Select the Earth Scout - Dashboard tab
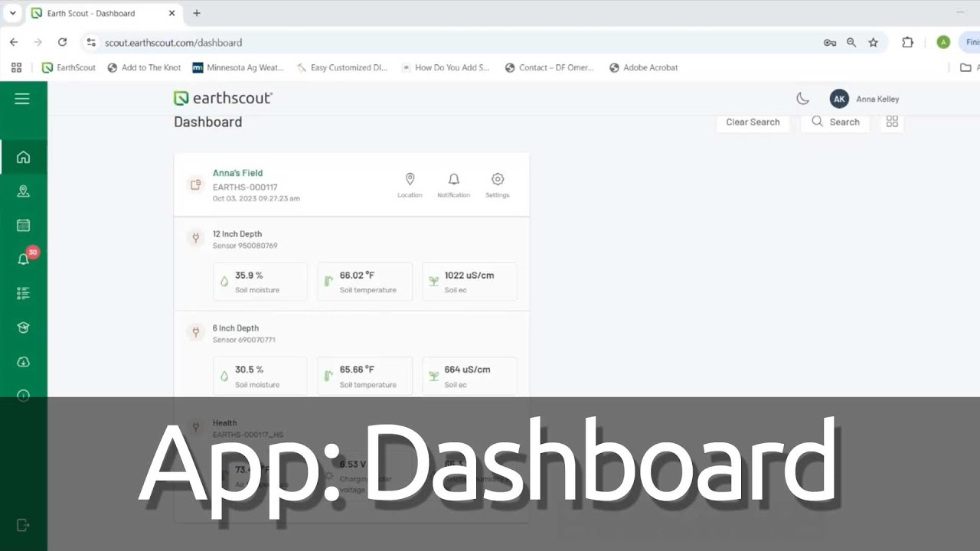980x551 pixels. [90, 13]
